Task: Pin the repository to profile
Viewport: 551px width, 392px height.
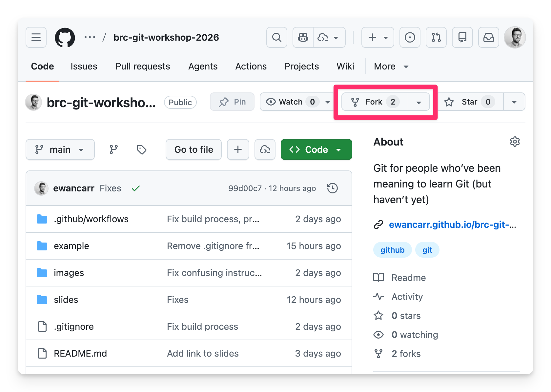Action: click(x=232, y=102)
